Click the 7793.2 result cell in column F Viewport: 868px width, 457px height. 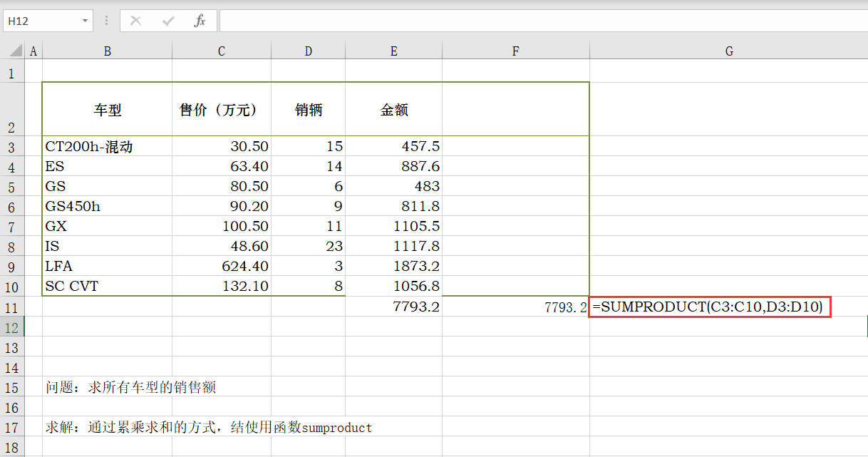click(x=516, y=307)
